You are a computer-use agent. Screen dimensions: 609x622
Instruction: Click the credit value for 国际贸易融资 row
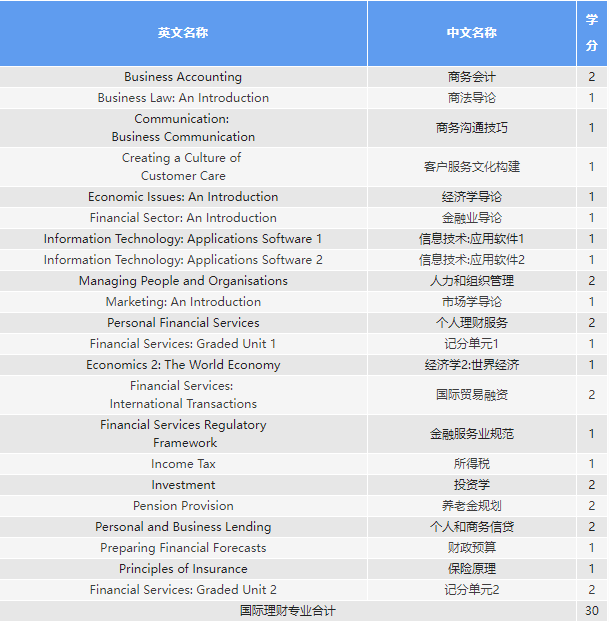592,395
